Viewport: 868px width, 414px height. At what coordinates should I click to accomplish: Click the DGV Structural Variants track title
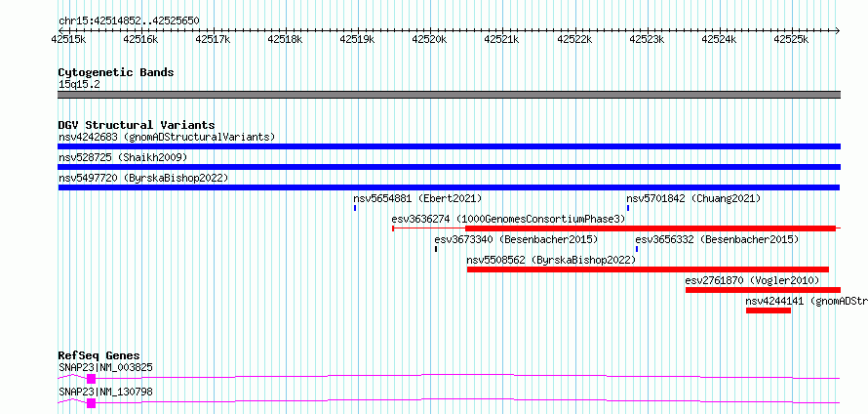coord(137,125)
